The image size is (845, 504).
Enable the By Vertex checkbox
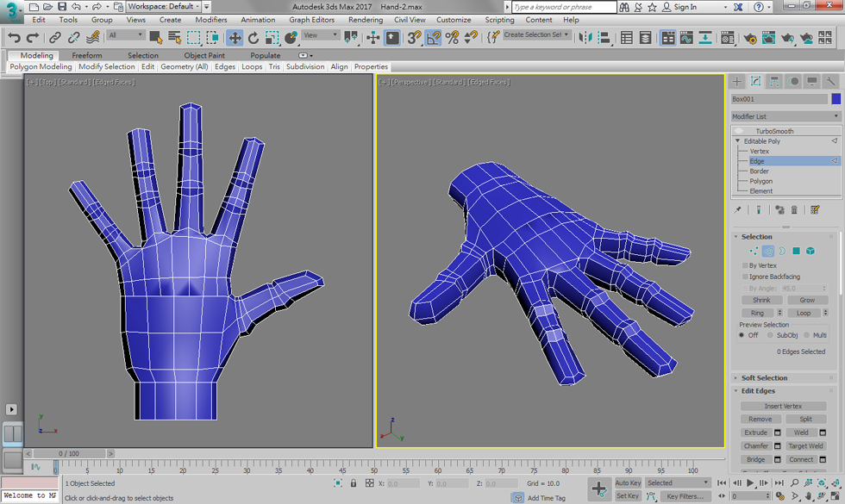(745, 265)
